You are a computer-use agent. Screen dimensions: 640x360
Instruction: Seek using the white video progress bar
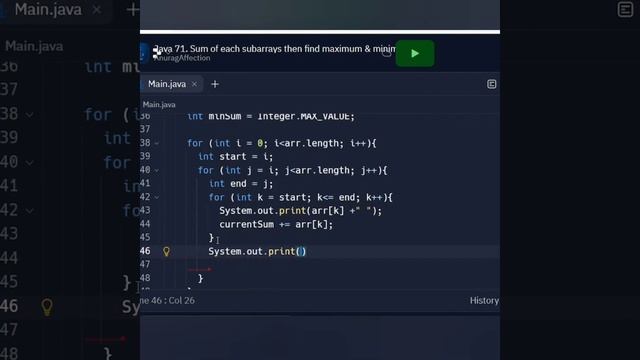(320, 32)
